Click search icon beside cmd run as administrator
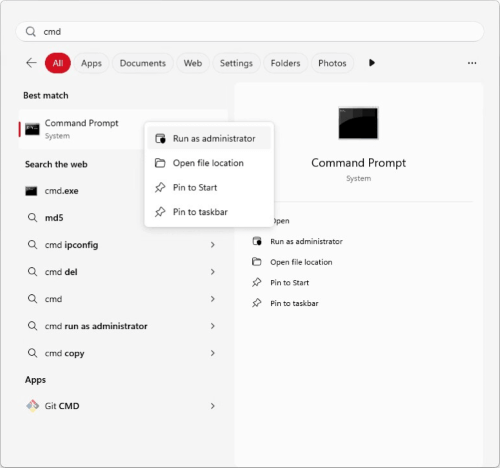500x468 pixels. tap(32, 326)
